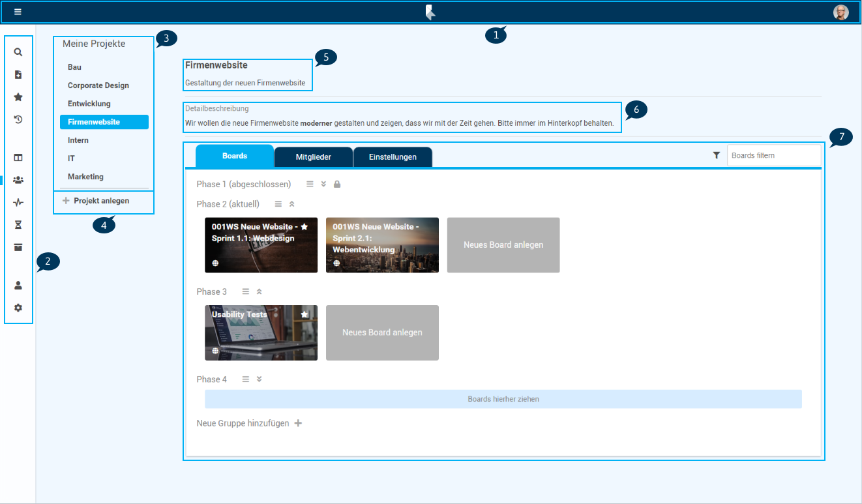Click the activity pulse sidebar icon
The image size is (862, 504).
(x=18, y=203)
